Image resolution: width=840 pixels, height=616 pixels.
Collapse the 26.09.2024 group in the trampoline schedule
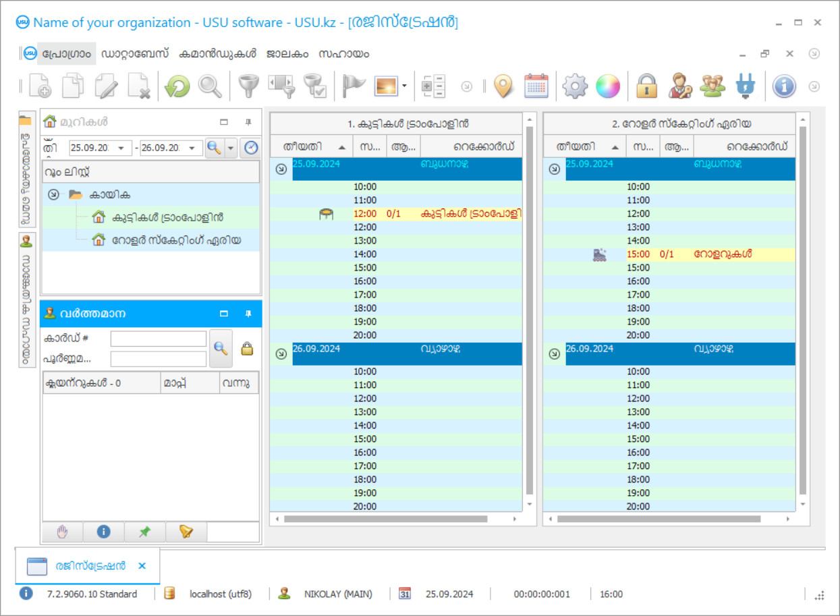coord(281,354)
